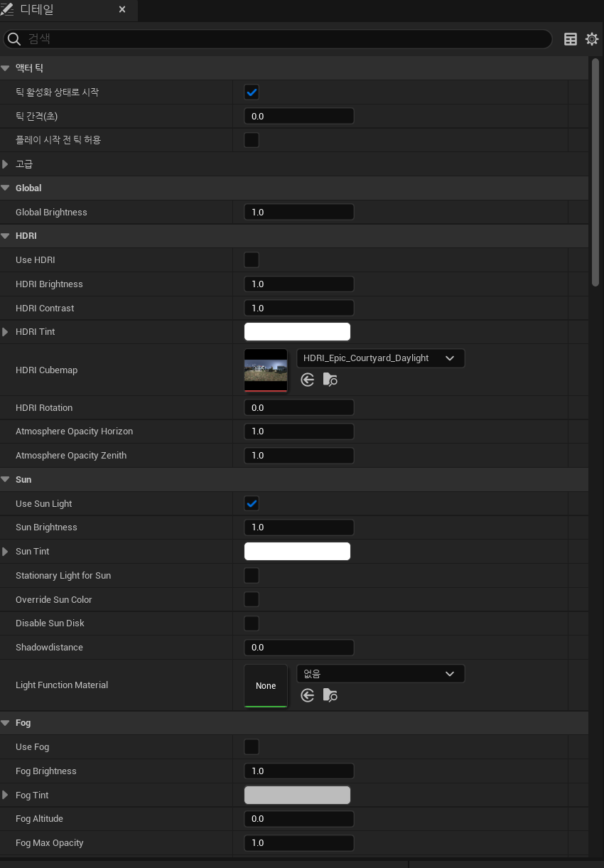Select the Light Function Material label
604x868 pixels.
coord(62,685)
